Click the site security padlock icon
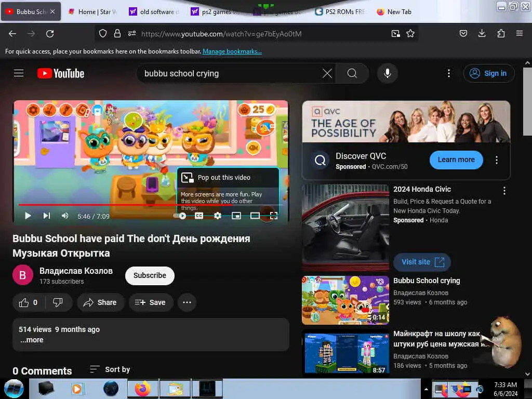 pyautogui.click(x=117, y=34)
